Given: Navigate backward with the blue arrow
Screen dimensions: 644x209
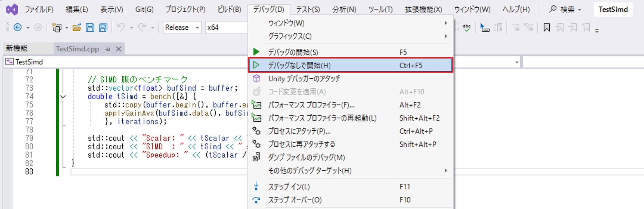Looking at the screenshot, I should (18, 27).
